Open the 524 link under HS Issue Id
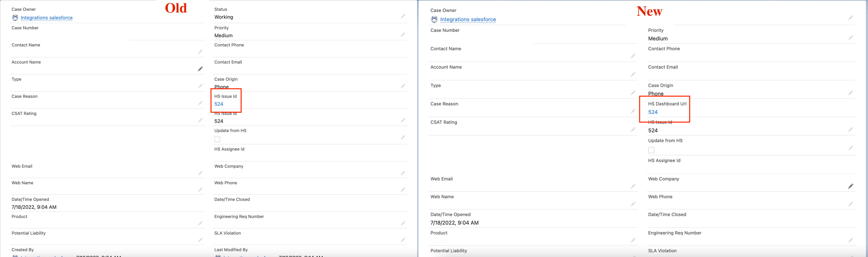Screen dimensions: 868x257 click(x=219, y=104)
